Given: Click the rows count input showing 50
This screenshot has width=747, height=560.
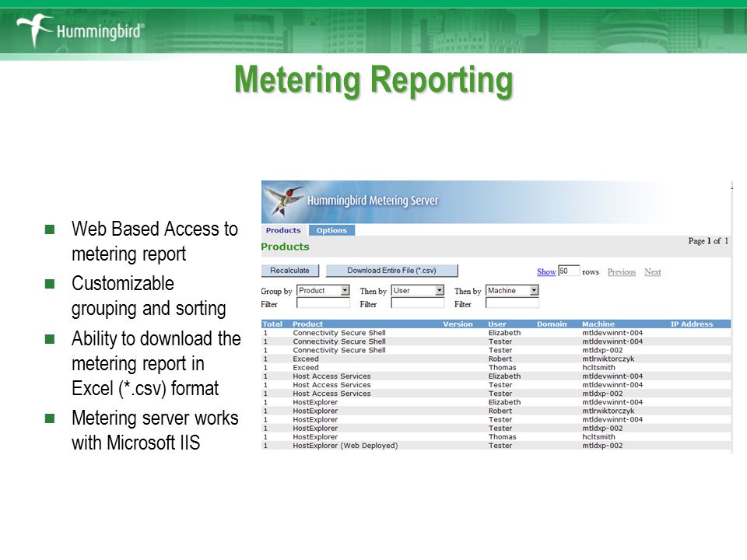Looking at the screenshot, I should pyautogui.click(x=569, y=271).
